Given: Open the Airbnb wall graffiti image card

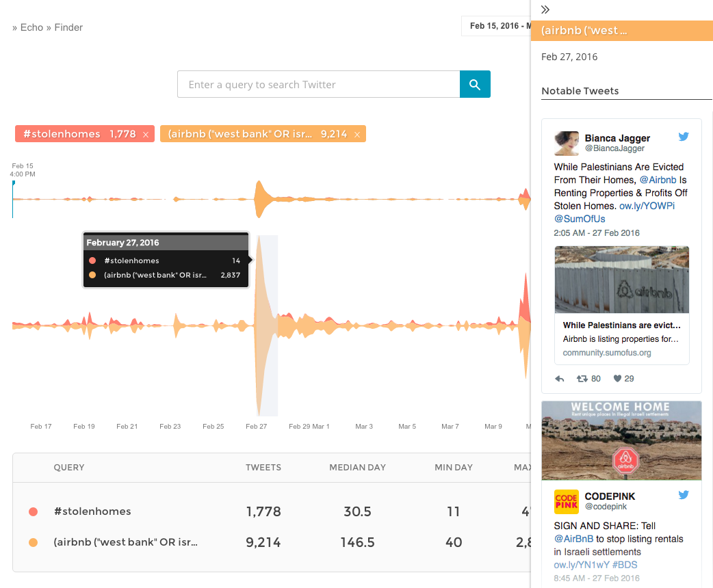Looking at the screenshot, I should pos(621,280).
